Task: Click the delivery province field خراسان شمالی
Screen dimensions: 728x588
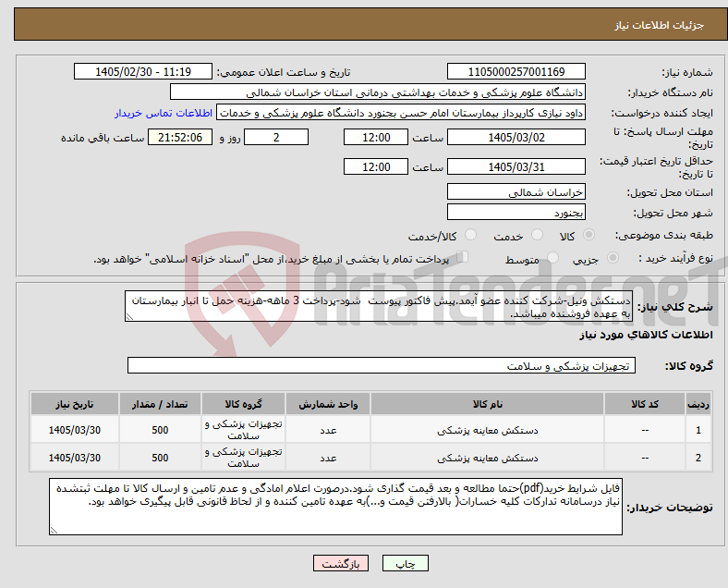Action: (x=516, y=191)
